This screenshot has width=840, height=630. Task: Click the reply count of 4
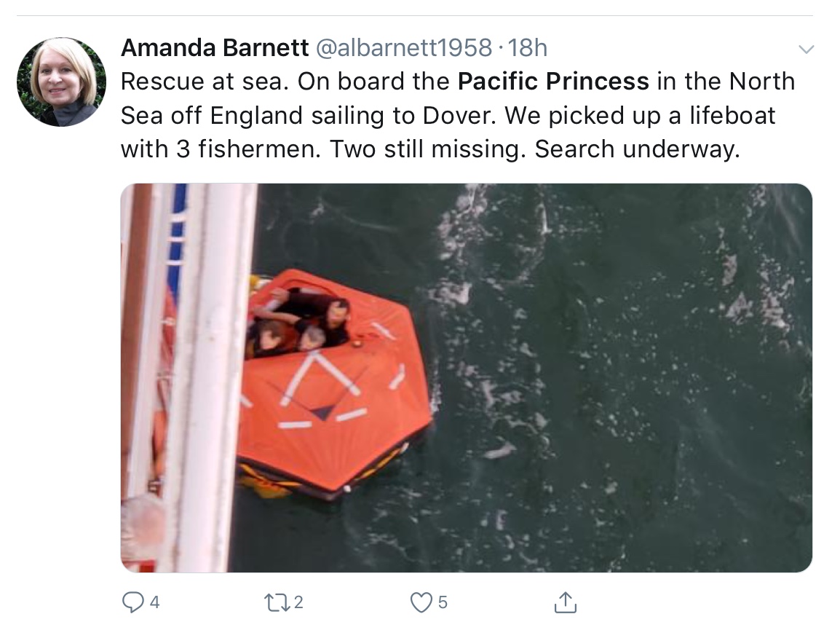click(x=154, y=602)
